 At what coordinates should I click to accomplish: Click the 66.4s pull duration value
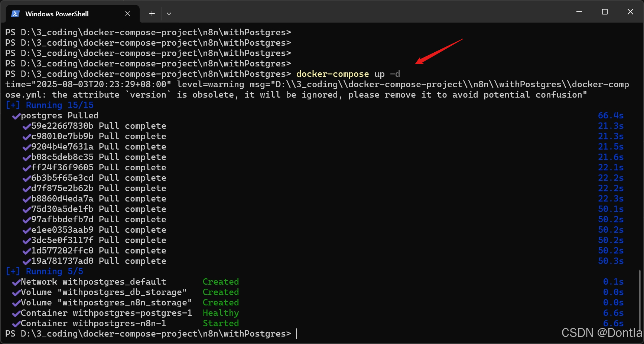611,115
